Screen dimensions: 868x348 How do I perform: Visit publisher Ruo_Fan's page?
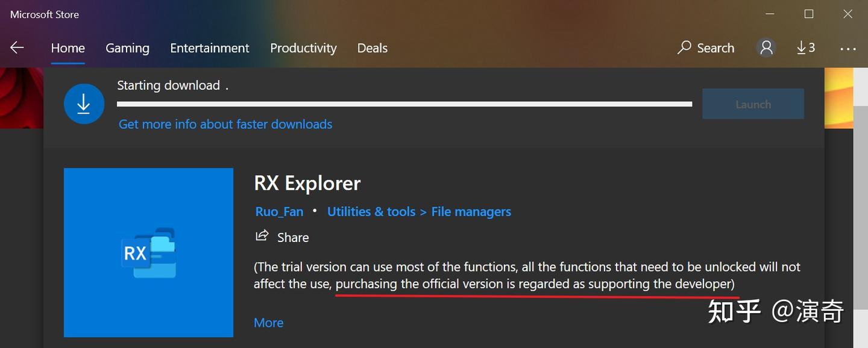pos(279,211)
